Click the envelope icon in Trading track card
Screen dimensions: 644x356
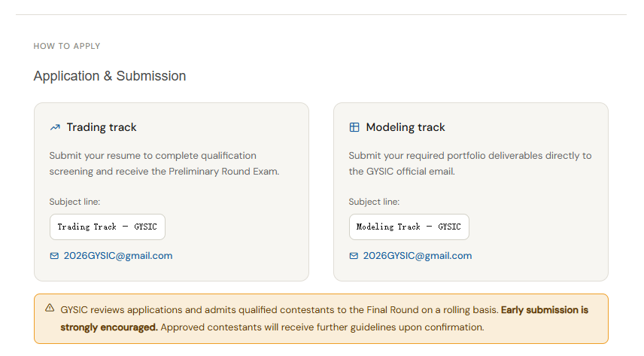point(54,256)
